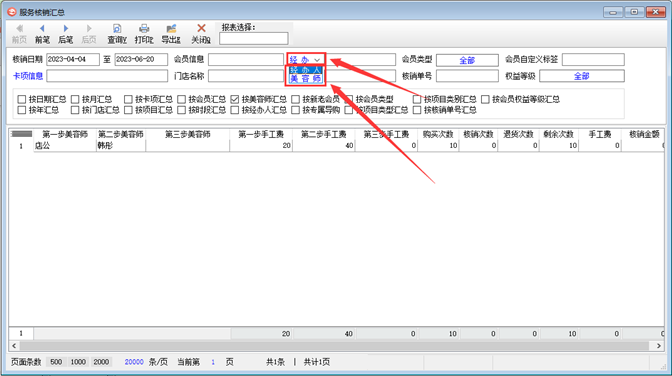Click the scrollbar right arrow

click(x=659, y=346)
